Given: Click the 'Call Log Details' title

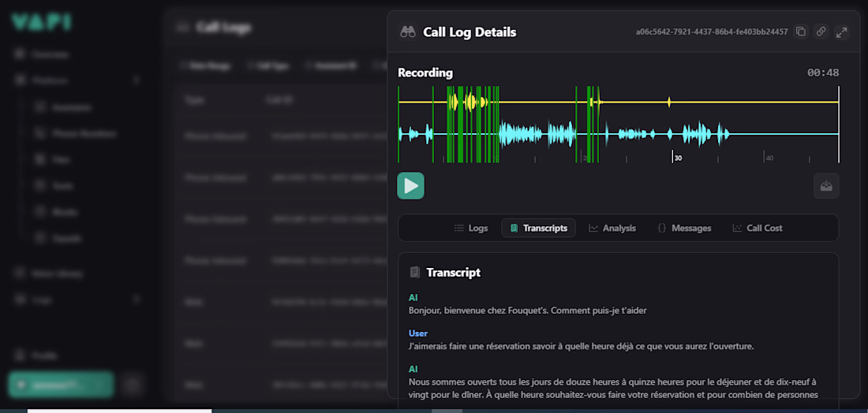Looking at the screenshot, I should pyautogui.click(x=470, y=32).
